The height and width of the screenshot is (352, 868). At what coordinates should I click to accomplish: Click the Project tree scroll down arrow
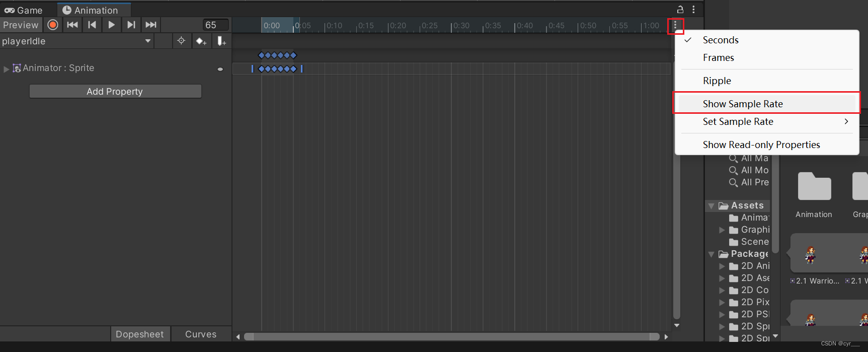[775, 336]
